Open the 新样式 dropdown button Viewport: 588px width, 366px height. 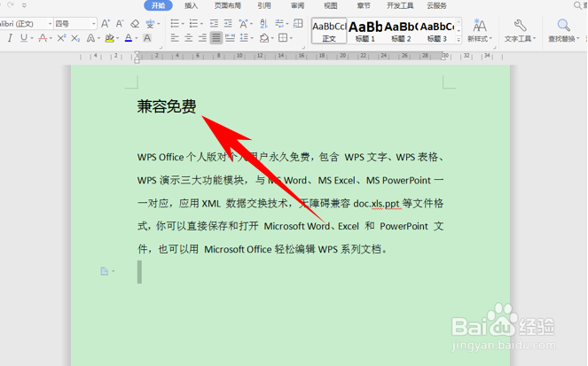point(480,31)
